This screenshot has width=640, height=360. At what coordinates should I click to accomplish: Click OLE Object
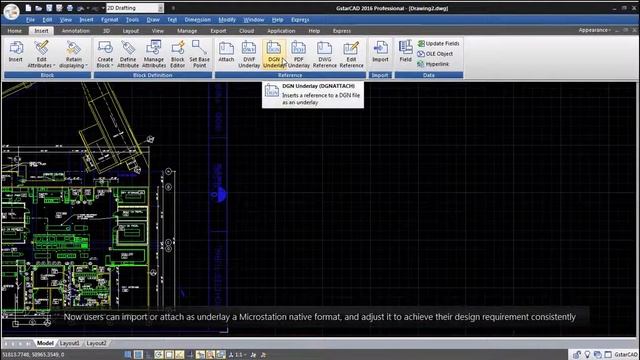(435, 53)
